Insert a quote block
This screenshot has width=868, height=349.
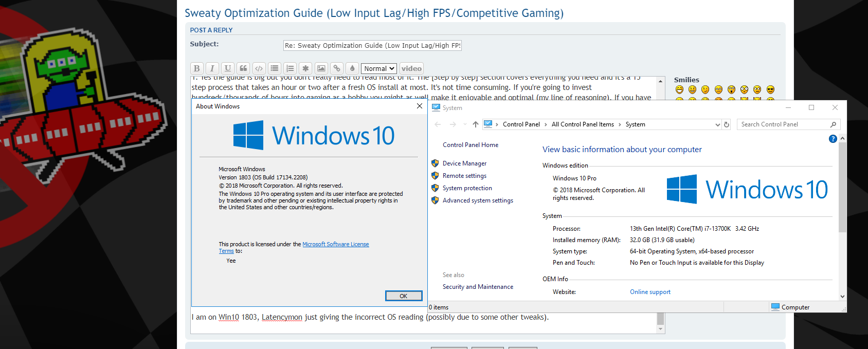coord(243,68)
